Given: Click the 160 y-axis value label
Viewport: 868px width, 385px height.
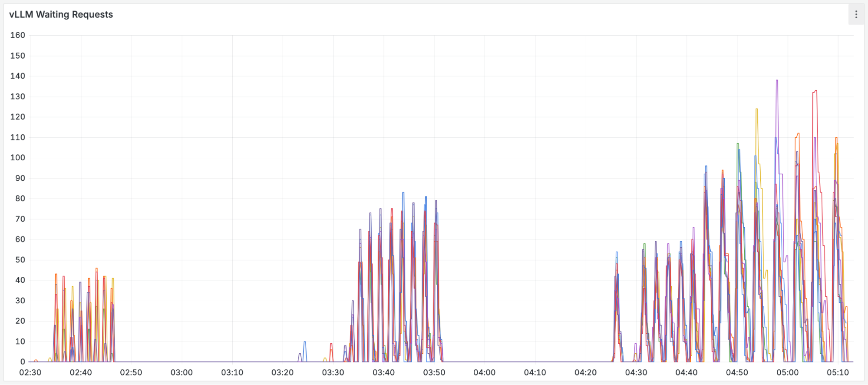Looking at the screenshot, I should [x=18, y=35].
